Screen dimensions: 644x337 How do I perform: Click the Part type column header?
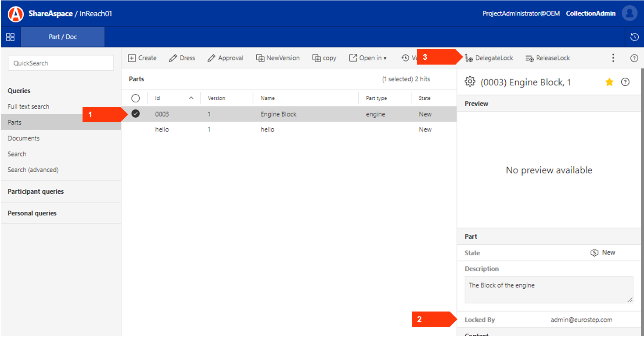pyautogui.click(x=385, y=98)
